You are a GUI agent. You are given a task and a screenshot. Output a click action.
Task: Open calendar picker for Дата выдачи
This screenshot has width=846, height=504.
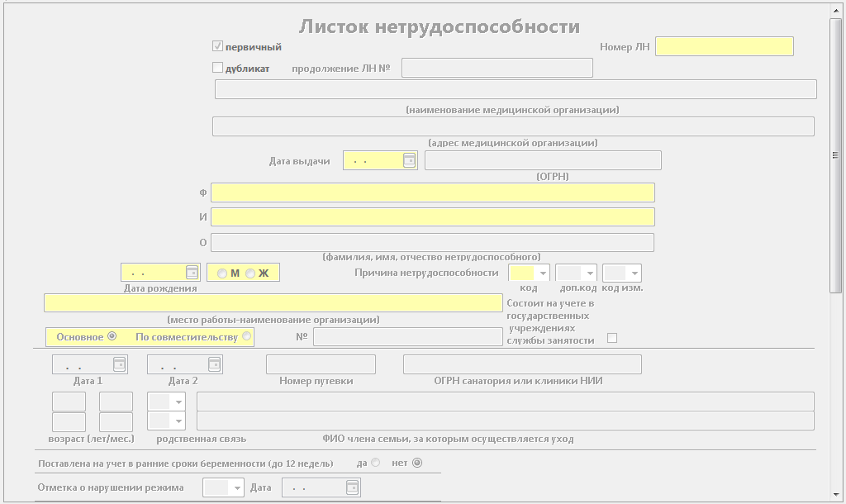tap(409, 160)
